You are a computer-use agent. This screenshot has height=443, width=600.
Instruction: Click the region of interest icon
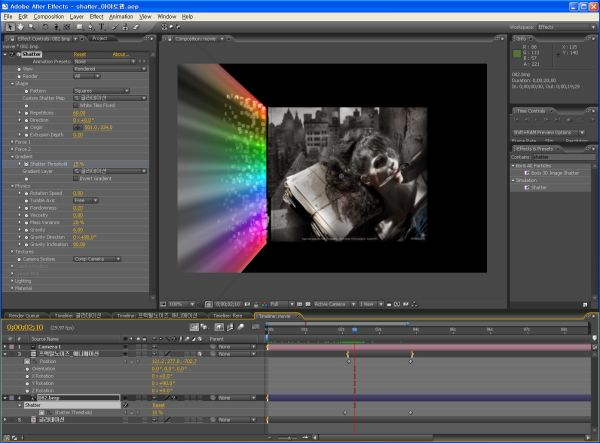[x=300, y=305]
